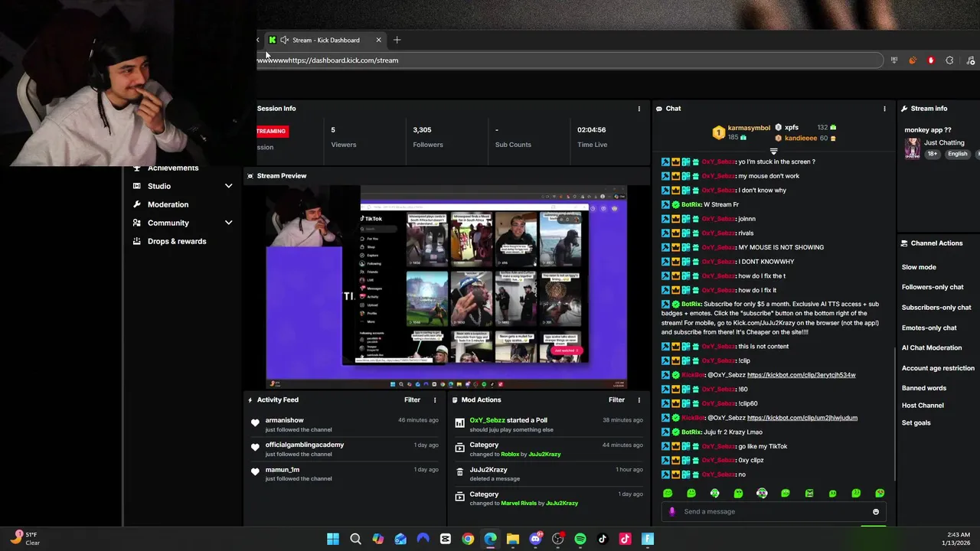Click the Community icon in sidebar
Image resolution: width=980 pixels, height=551 pixels.
click(x=136, y=223)
